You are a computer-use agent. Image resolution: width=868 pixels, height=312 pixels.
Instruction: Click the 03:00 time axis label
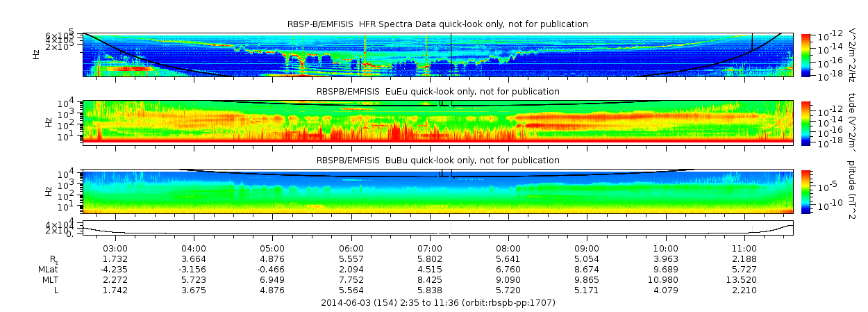[115, 248]
